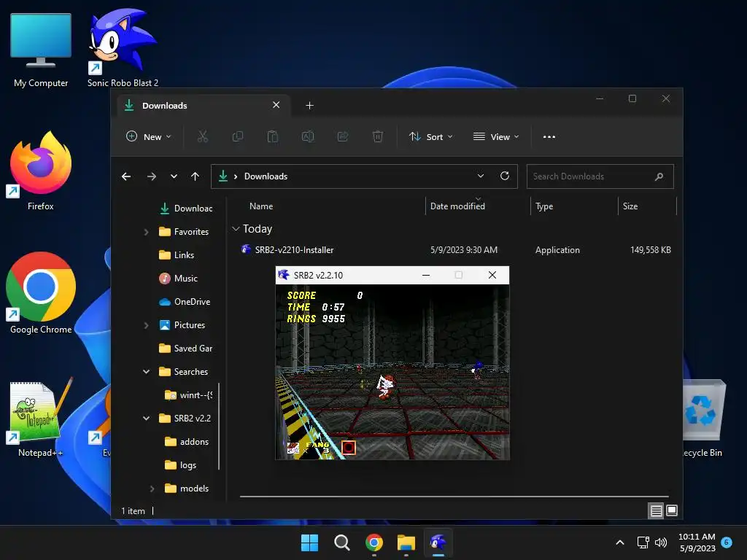The height and width of the screenshot is (560, 747).
Task: Show hidden tray icons chevron
Action: coord(620,542)
